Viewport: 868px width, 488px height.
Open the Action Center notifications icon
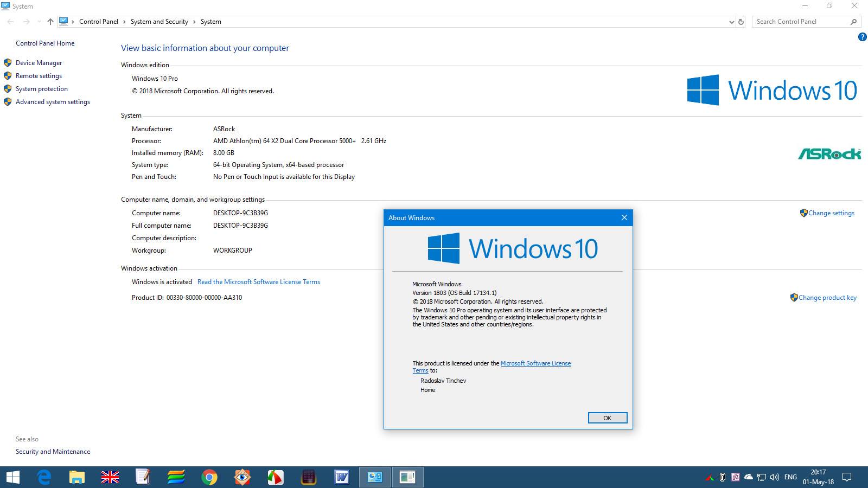coord(847,477)
